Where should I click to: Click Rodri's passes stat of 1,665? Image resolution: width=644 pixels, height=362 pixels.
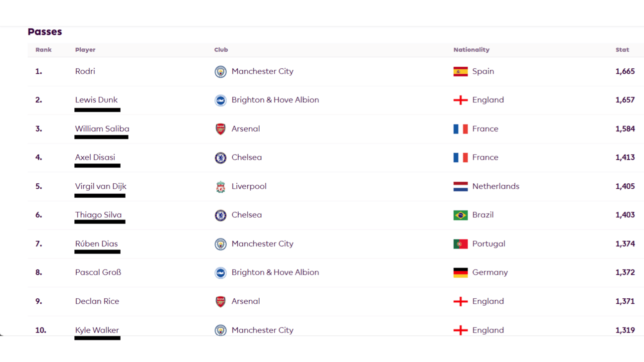pos(625,71)
